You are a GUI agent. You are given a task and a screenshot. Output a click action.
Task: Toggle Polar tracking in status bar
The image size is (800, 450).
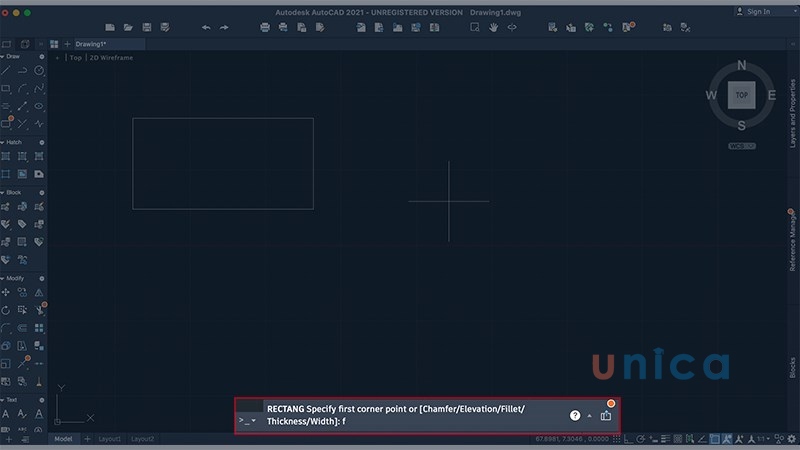[x=641, y=439]
